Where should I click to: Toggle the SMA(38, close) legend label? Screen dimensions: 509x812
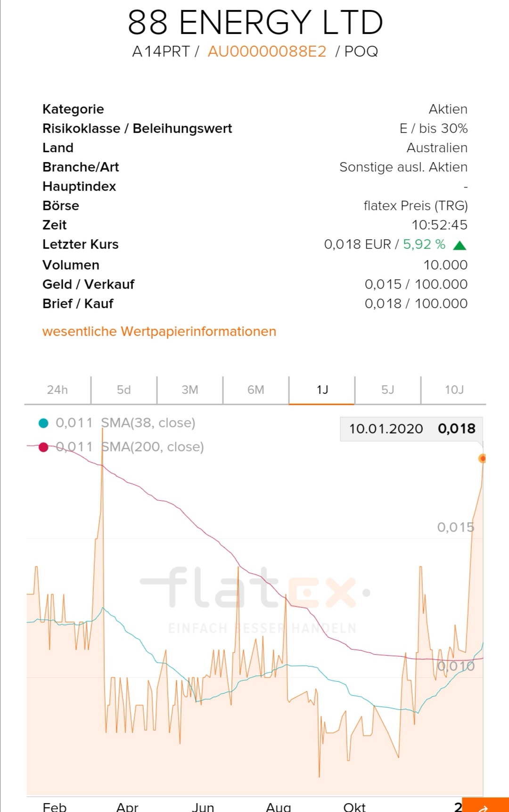(x=148, y=423)
